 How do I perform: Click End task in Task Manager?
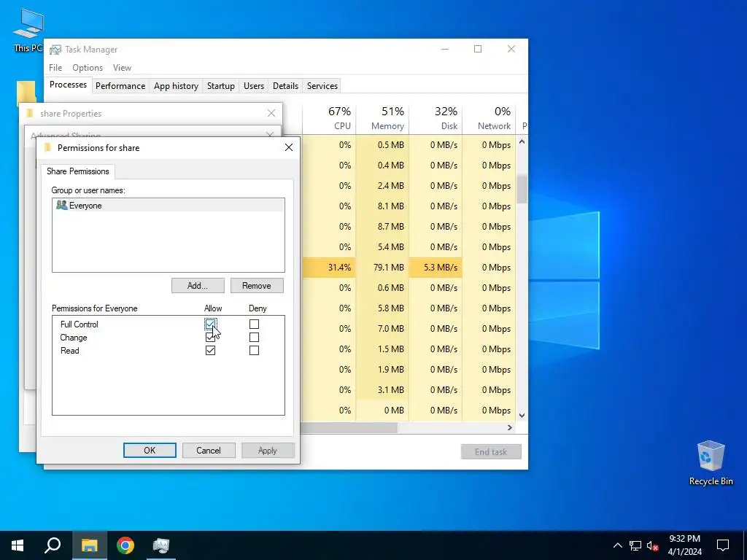pos(491,452)
